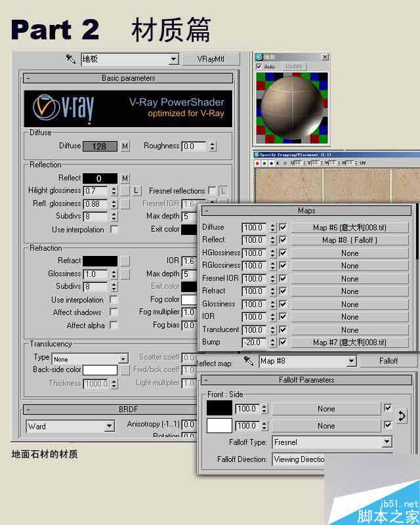Assign a map to the HGlossiness None slot
Viewport: 420px width, 525px height.
tap(350, 253)
